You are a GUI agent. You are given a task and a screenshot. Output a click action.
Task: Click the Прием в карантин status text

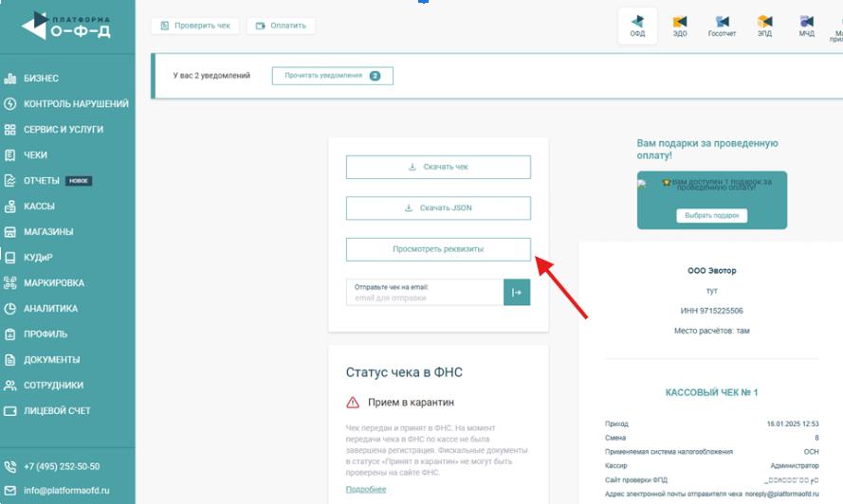[411, 402]
